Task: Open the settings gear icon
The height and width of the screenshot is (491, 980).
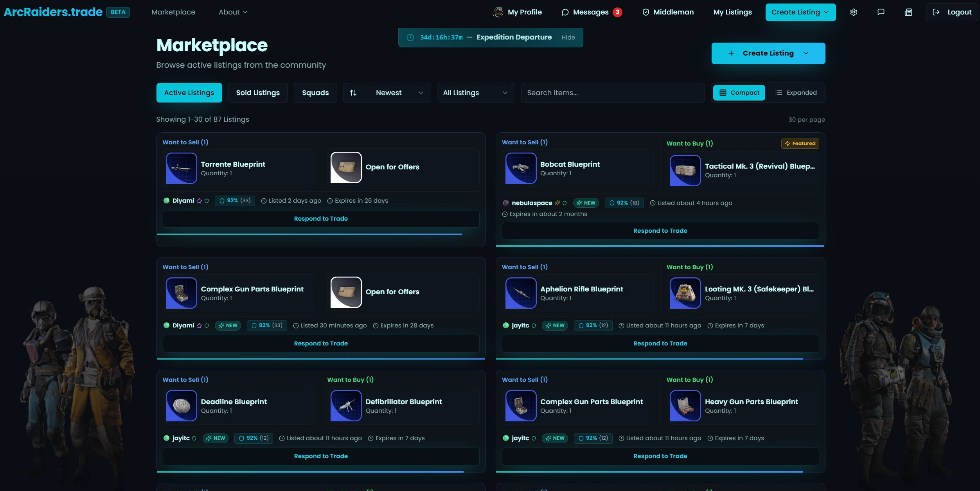Action: point(853,12)
